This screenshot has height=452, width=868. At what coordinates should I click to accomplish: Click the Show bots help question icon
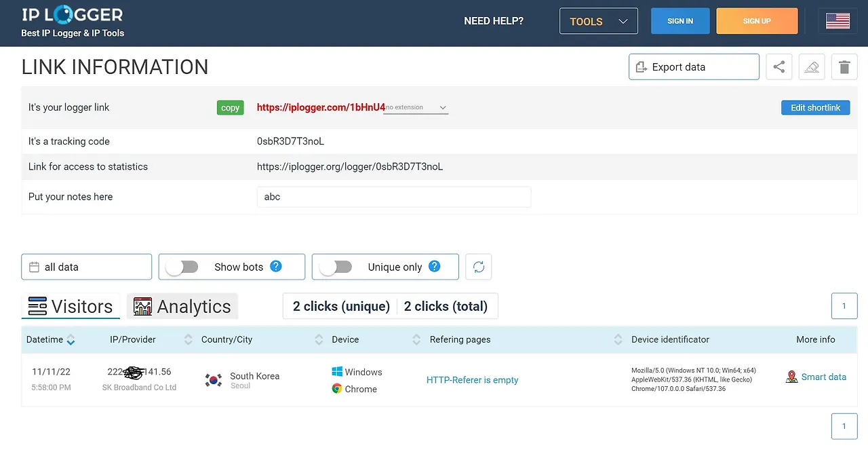point(276,266)
